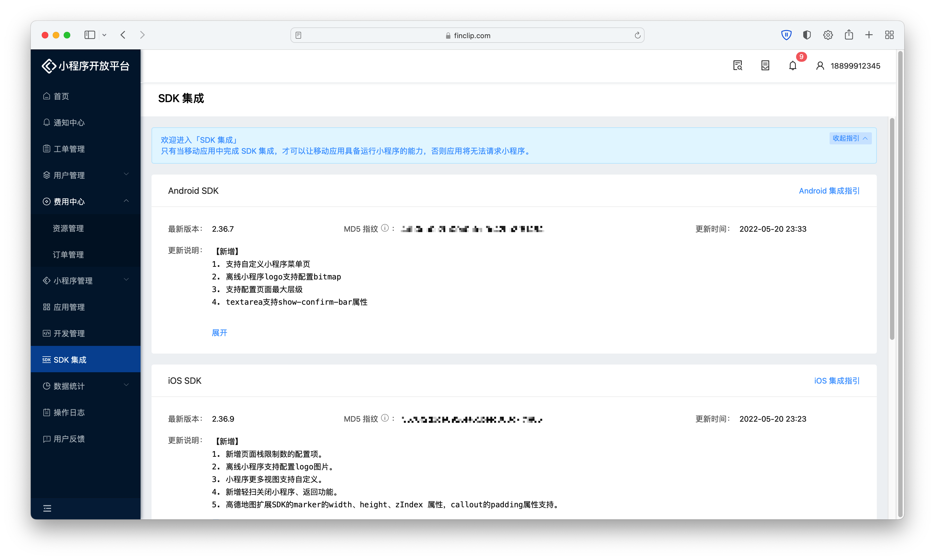Viewport: 935px width, 560px height.
Task: Open the Android 集成指引 link
Action: 829,191
